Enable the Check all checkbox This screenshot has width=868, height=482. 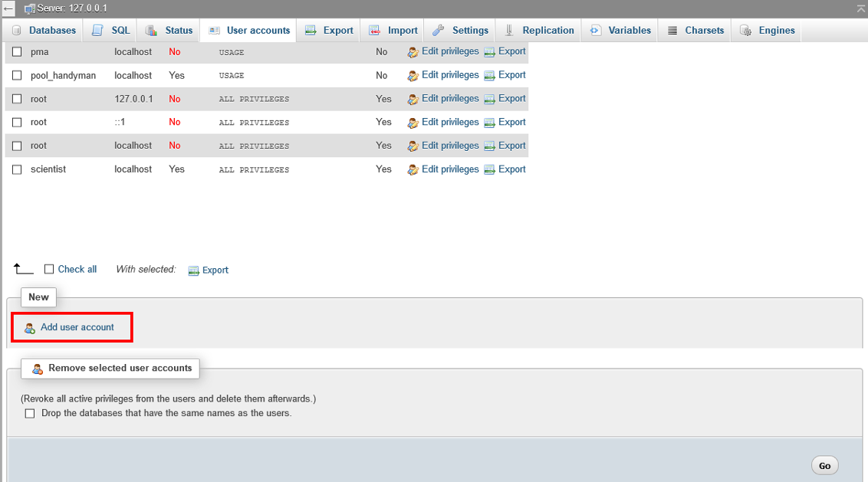[x=49, y=269]
